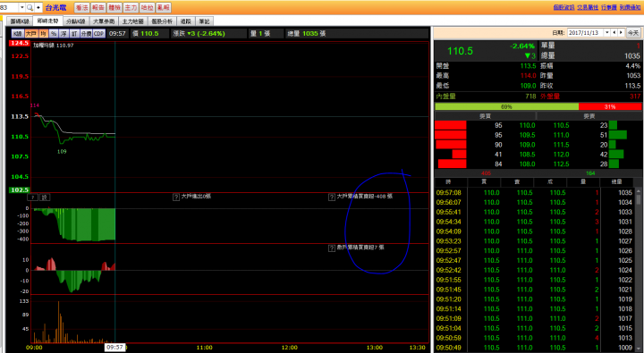Switch to the 主力地圖 tab
This screenshot has width=644, height=353.
pyautogui.click(x=132, y=21)
